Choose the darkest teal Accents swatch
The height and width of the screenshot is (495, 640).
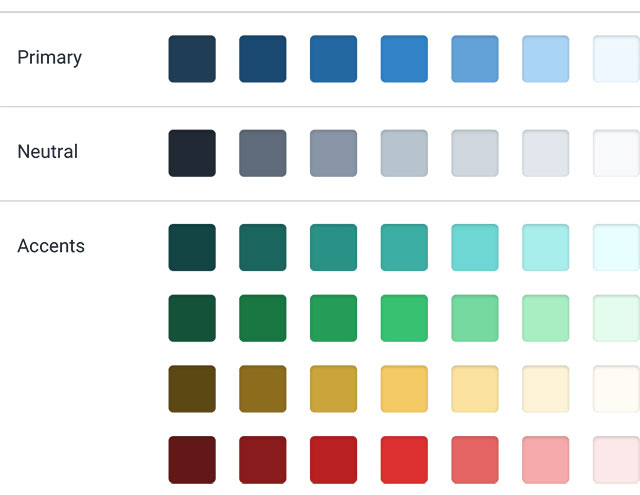tap(192, 247)
